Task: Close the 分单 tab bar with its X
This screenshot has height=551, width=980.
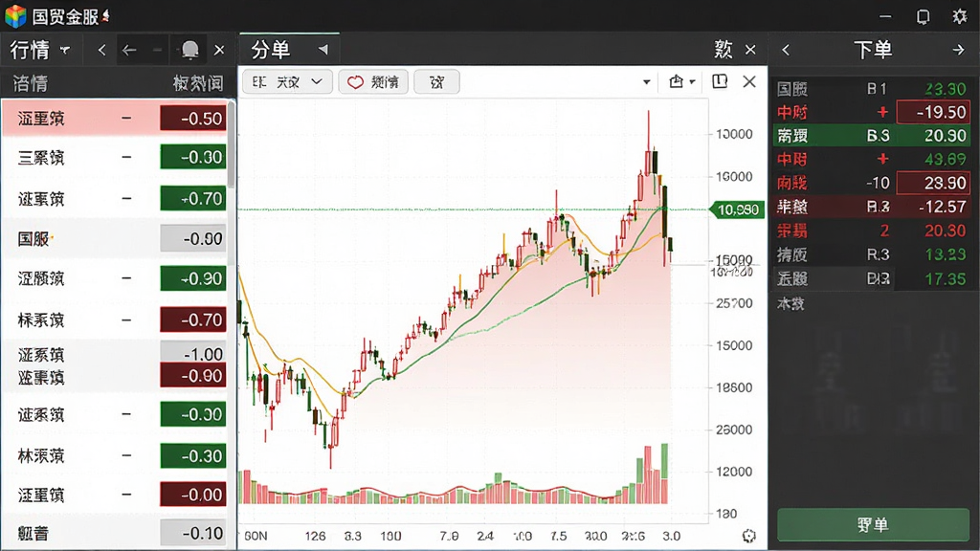Action: coord(750,50)
